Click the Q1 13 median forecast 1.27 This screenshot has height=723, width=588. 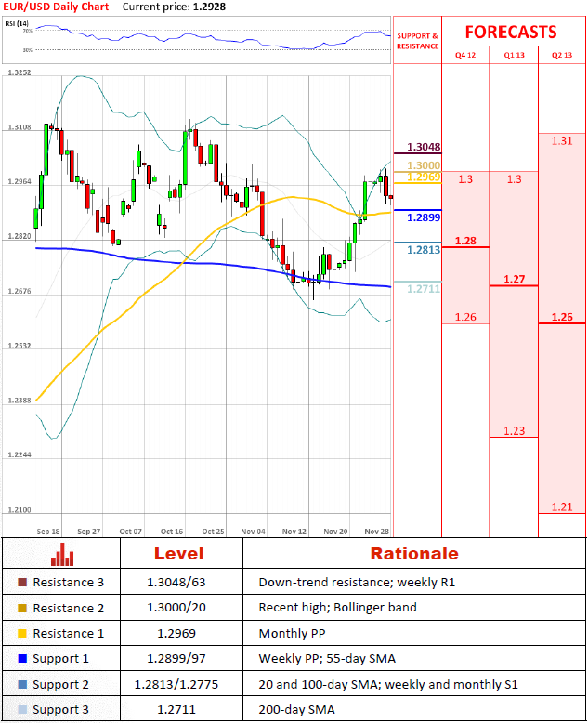click(x=515, y=280)
